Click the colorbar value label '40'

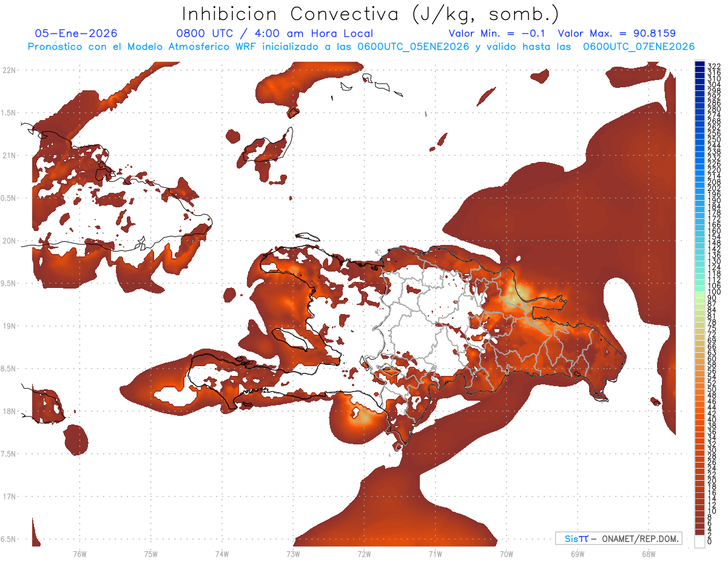pyautogui.click(x=712, y=420)
